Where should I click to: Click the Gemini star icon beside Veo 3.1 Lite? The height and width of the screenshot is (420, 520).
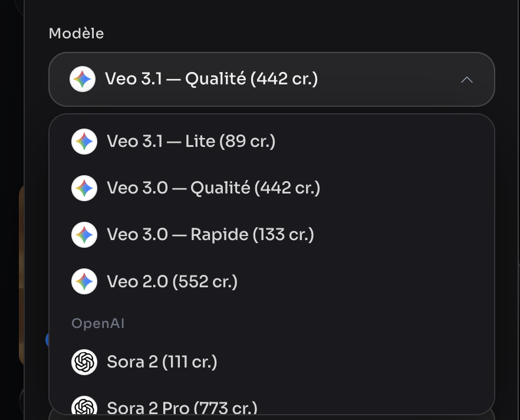84,142
